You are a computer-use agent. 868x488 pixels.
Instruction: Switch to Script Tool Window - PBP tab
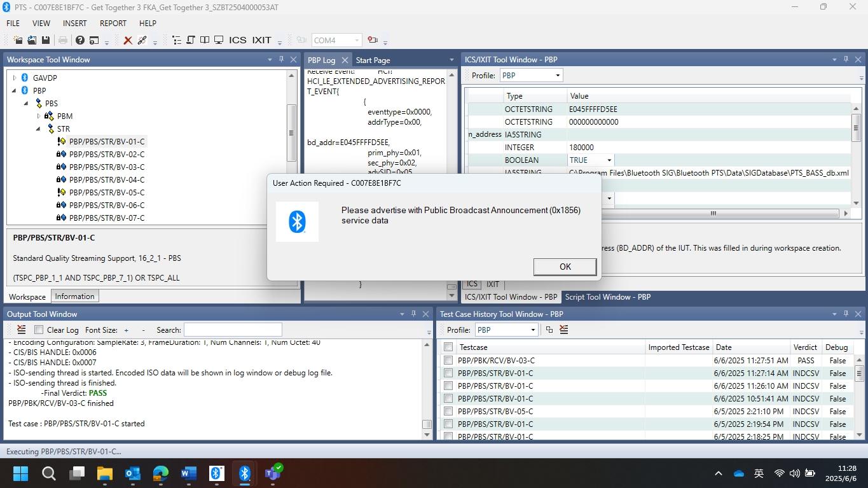(x=607, y=296)
